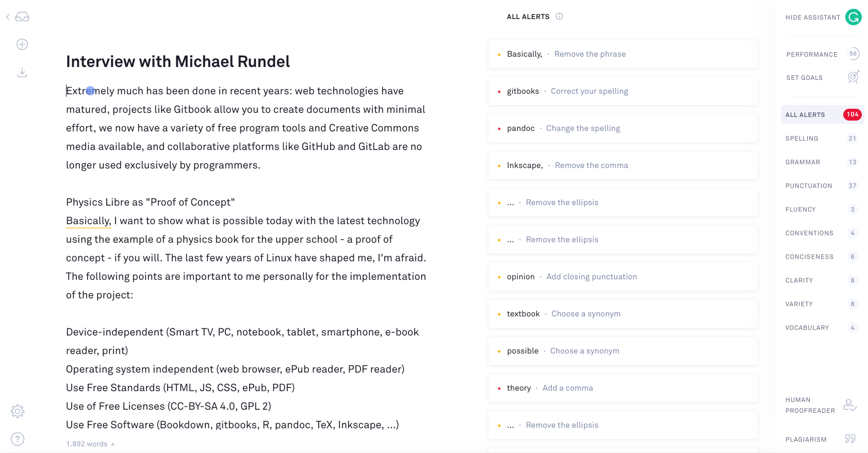
Task: Click the Set Goals target icon
Action: [x=854, y=77]
